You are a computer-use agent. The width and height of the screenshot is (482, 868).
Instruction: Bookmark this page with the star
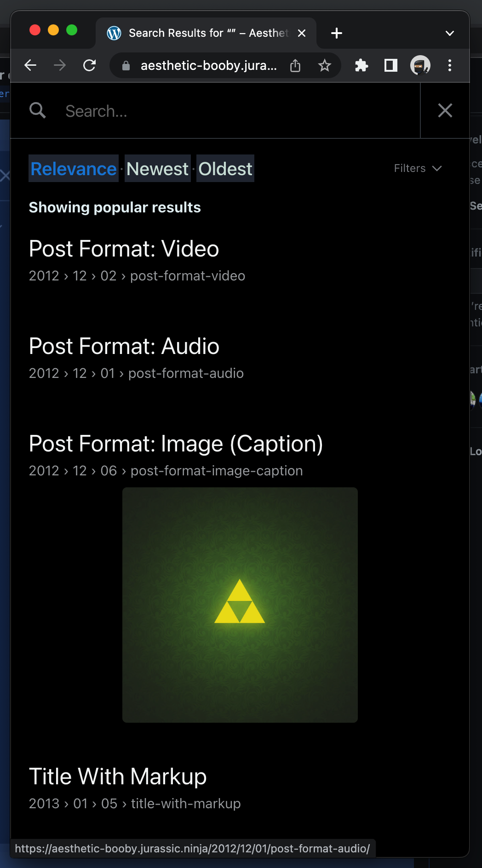(325, 66)
